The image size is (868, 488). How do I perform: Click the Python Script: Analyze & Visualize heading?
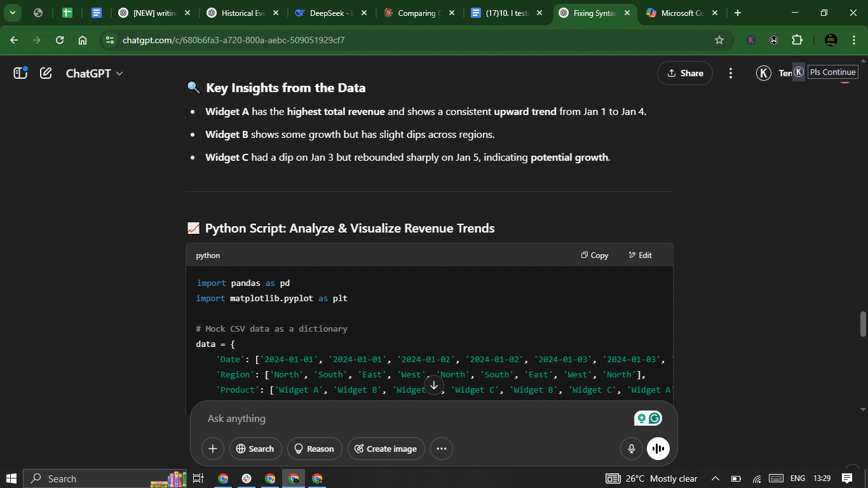click(x=349, y=228)
